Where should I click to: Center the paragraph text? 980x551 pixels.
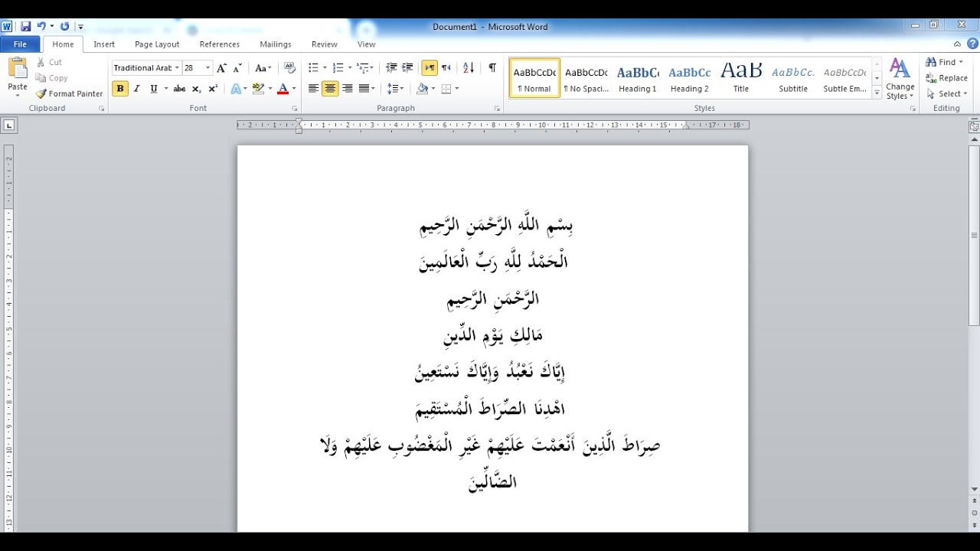pyautogui.click(x=330, y=89)
